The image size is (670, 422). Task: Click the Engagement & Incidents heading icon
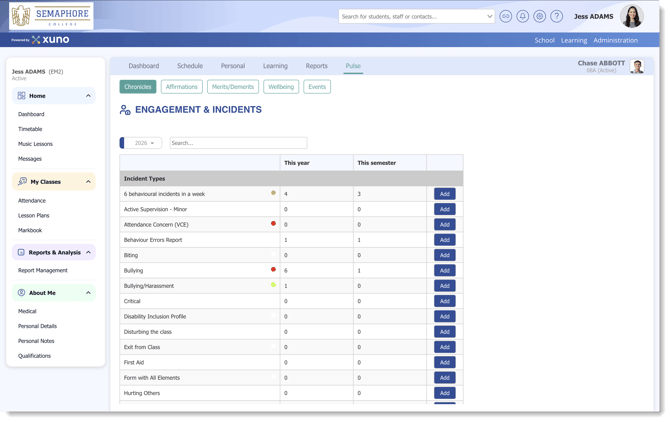pyautogui.click(x=125, y=110)
